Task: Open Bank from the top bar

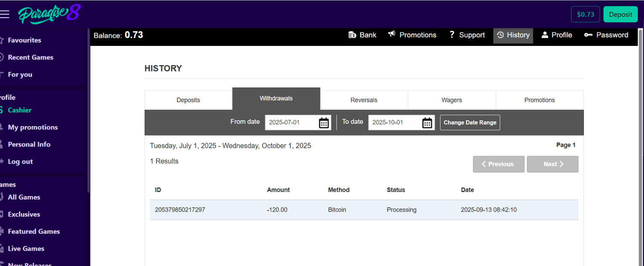Action: (x=362, y=35)
